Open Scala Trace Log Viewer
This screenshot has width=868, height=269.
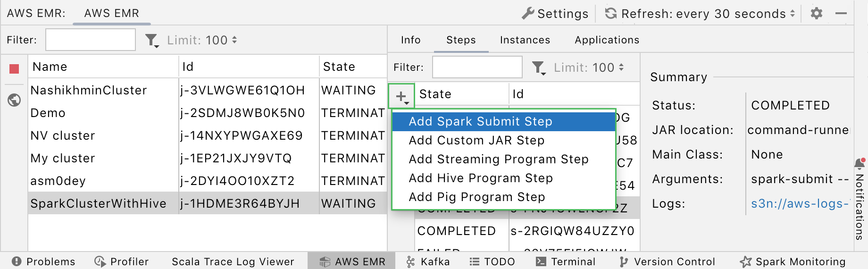click(233, 261)
